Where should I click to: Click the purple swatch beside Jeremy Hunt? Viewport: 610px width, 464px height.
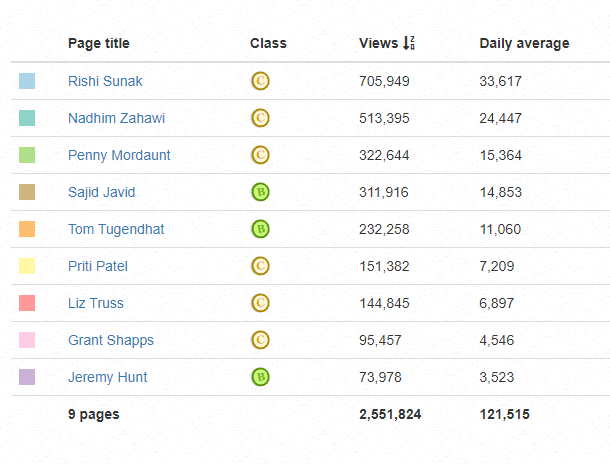click(27, 377)
